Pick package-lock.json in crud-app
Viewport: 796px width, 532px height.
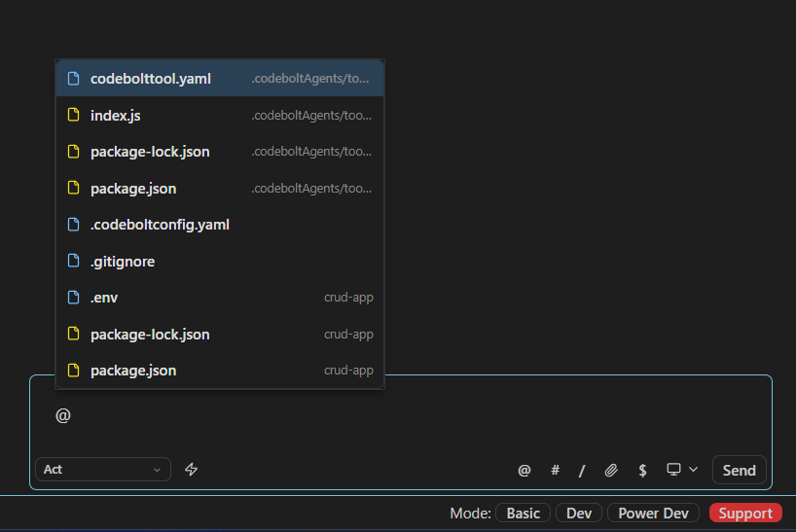pyautogui.click(x=220, y=335)
